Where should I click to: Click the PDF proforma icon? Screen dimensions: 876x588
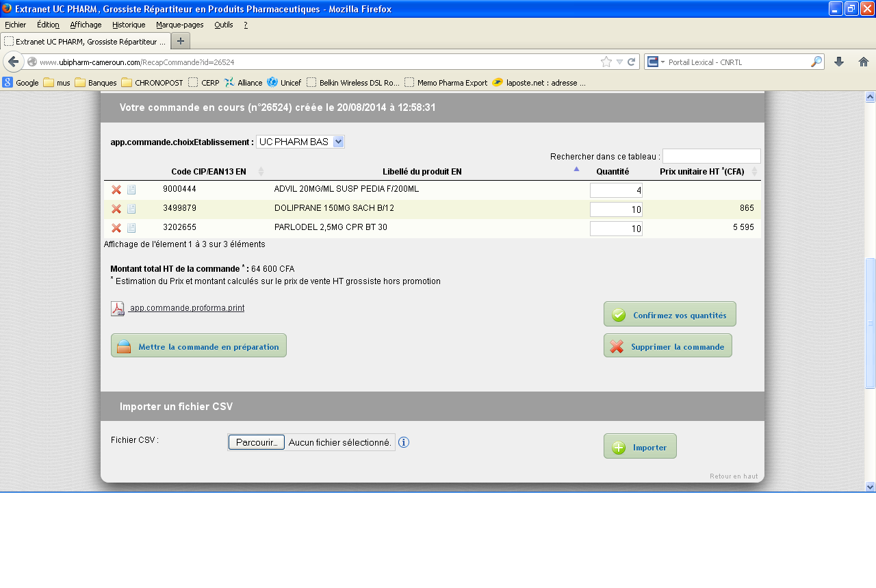(x=118, y=309)
